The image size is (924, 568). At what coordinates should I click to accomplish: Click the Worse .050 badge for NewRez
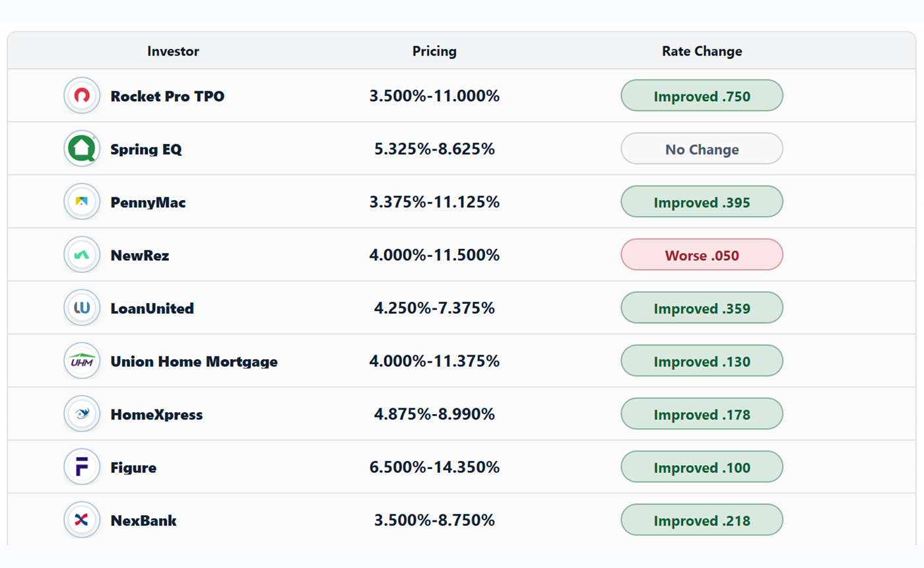point(702,255)
